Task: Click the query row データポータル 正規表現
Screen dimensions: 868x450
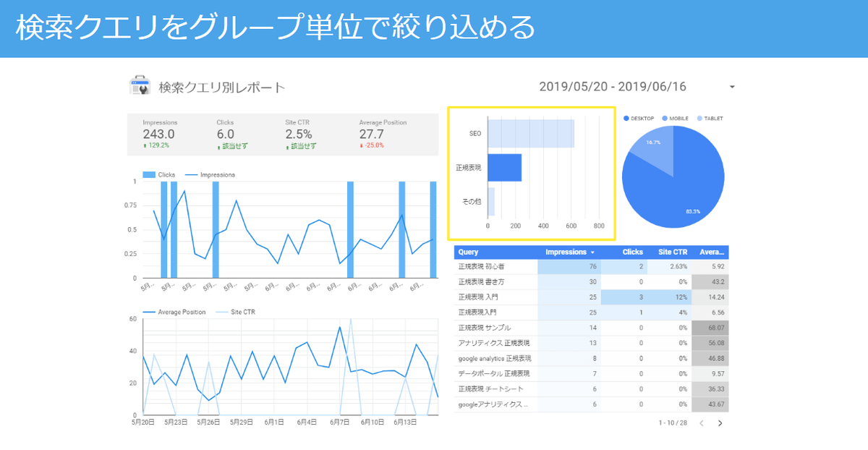Action: (592, 374)
